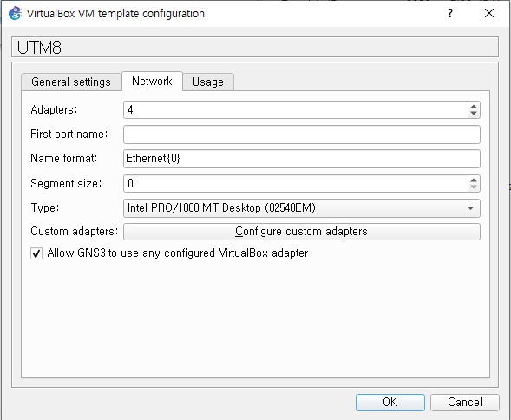Click the question mark help button
Screen dimensions: 511x420
tap(450, 13)
